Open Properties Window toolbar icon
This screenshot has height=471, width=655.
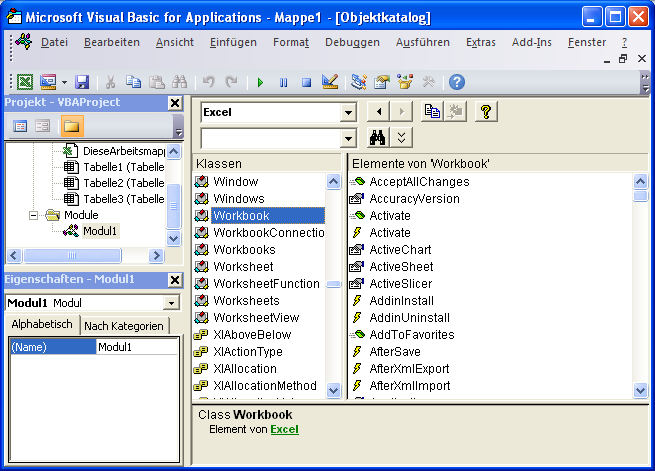point(381,82)
